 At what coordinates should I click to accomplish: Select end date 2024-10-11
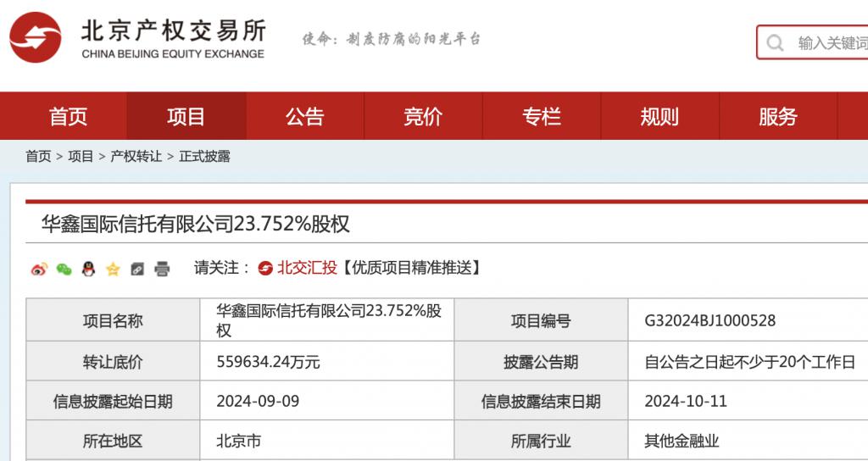point(686,401)
